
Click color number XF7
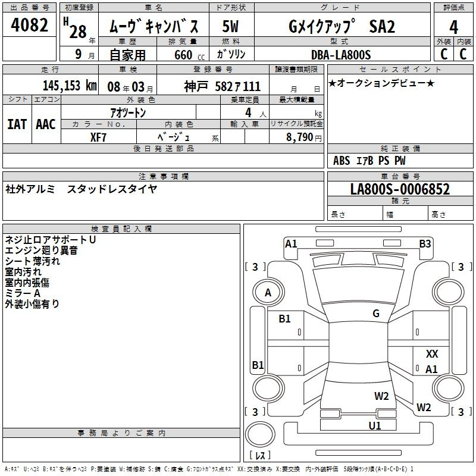(98, 137)
